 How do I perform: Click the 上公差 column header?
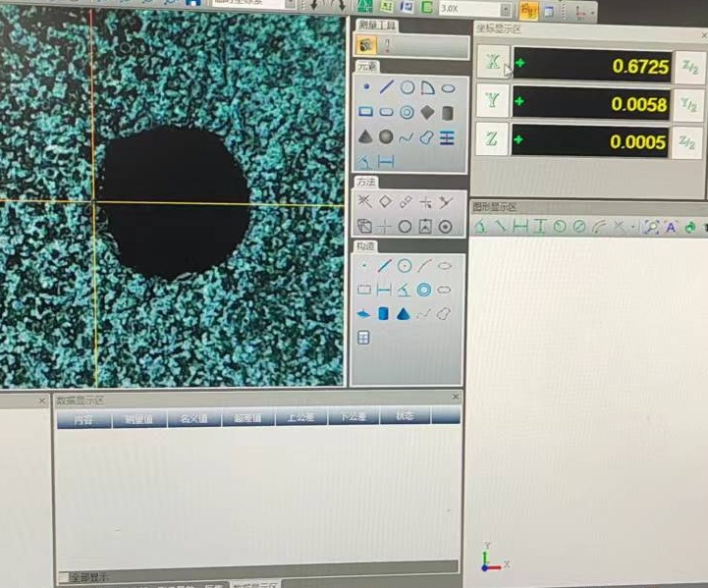point(299,418)
